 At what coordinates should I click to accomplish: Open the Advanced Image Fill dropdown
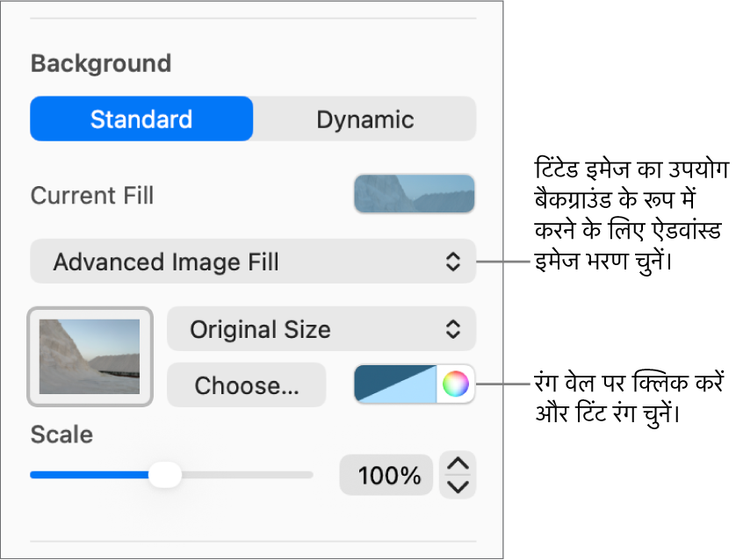(253, 261)
